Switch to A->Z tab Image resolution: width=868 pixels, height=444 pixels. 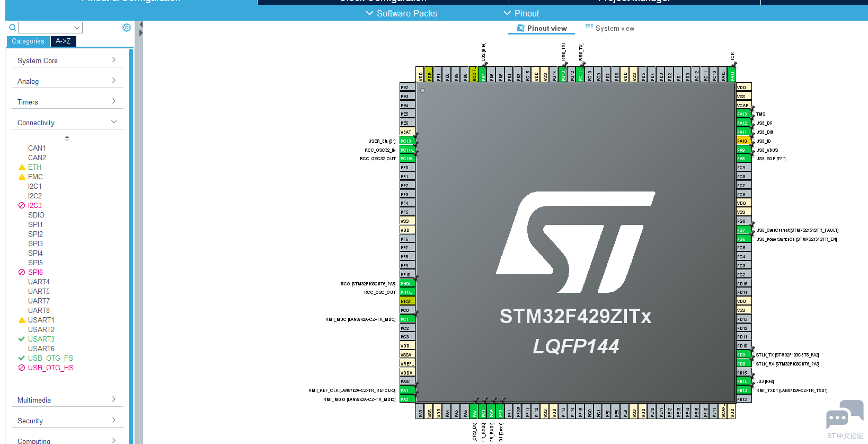63,41
